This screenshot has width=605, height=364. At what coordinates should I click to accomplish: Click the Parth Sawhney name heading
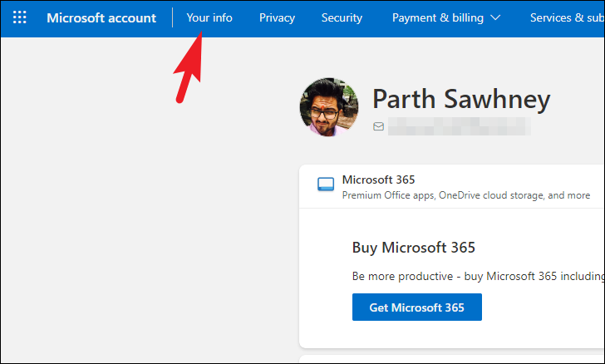pos(461,99)
